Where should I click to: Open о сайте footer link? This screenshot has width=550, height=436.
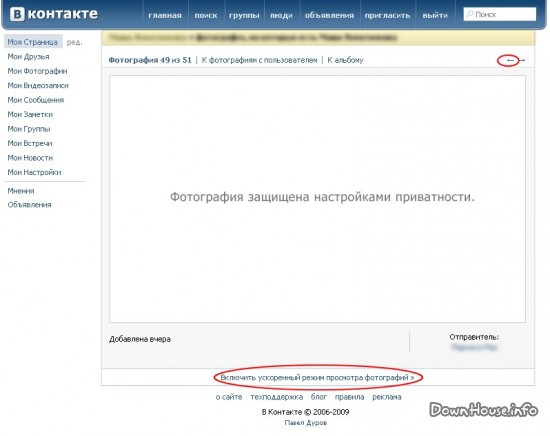229,397
